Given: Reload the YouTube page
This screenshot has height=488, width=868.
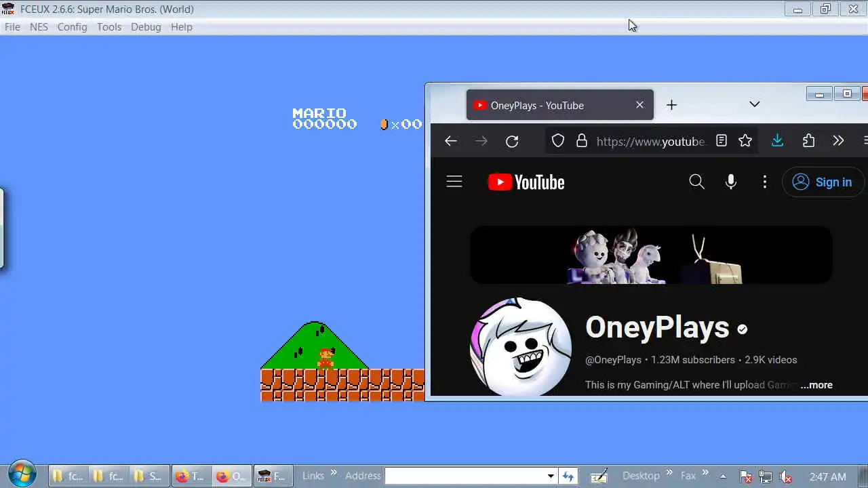Looking at the screenshot, I should (512, 141).
